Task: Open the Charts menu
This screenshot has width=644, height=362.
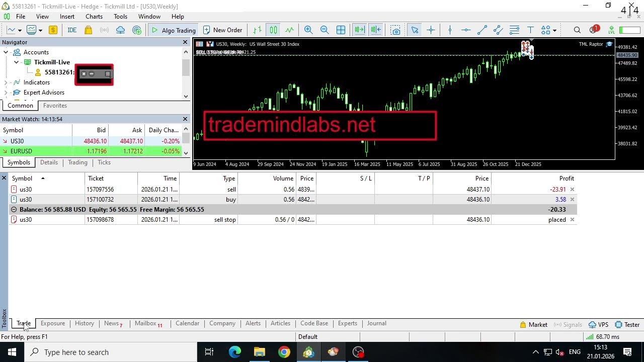Action: [x=94, y=17]
